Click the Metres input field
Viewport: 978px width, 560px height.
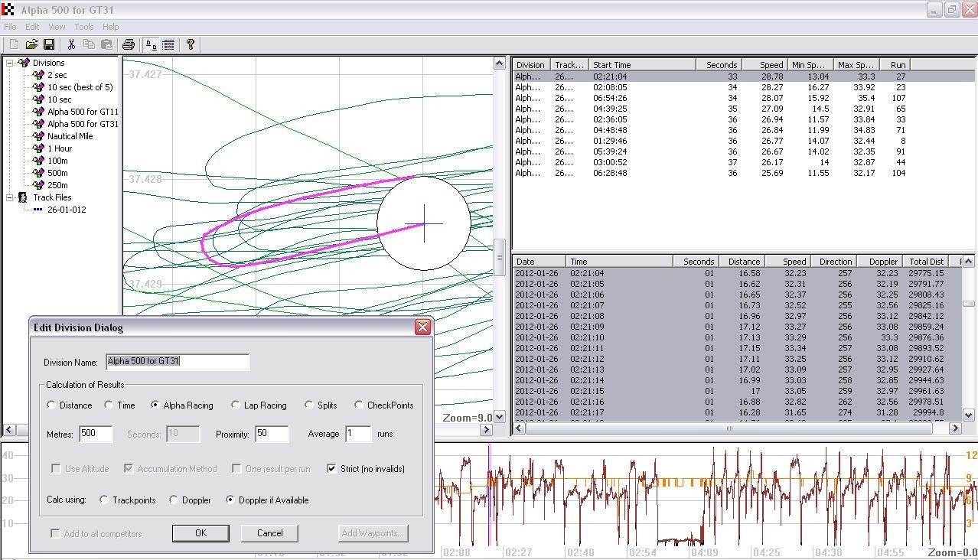click(96, 434)
